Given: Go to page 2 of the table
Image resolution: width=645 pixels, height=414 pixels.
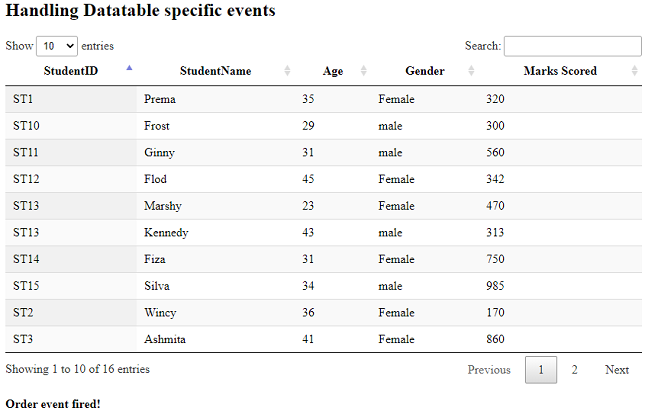Looking at the screenshot, I should pos(574,369).
